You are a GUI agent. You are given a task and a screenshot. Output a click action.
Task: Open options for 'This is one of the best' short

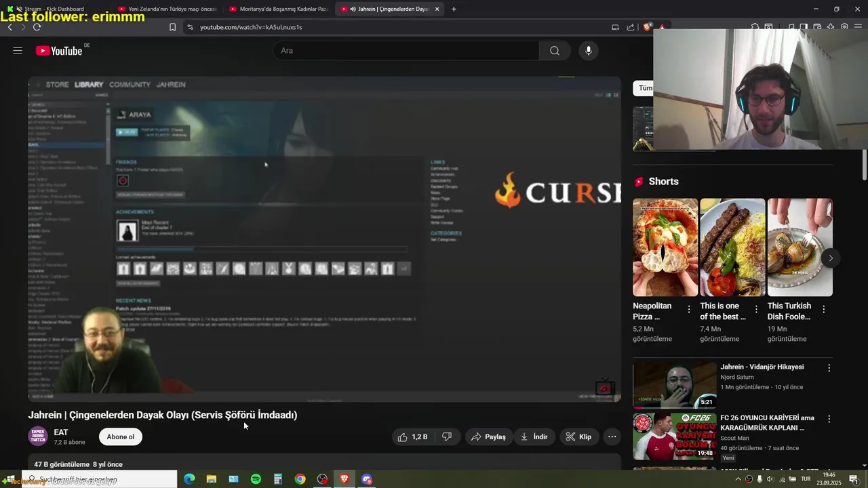click(756, 309)
